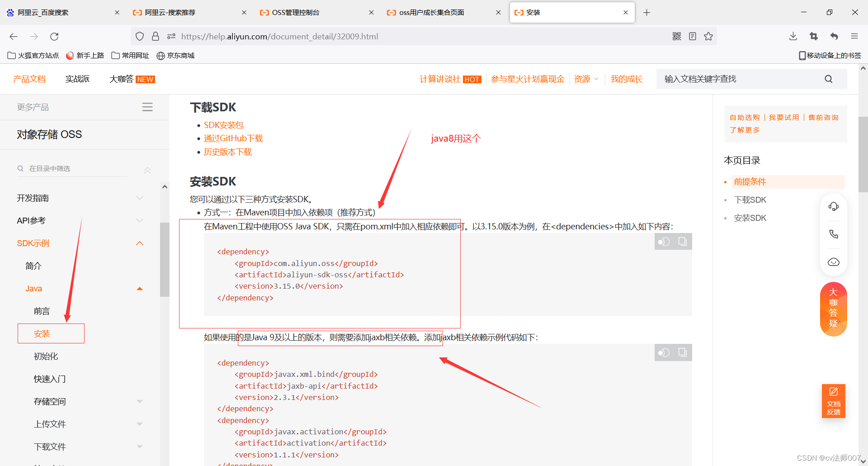The height and width of the screenshot is (466, 868).
Task: Click the undo arrow toolbar icon
Action: pyautogui.click(x=834, y=36)
